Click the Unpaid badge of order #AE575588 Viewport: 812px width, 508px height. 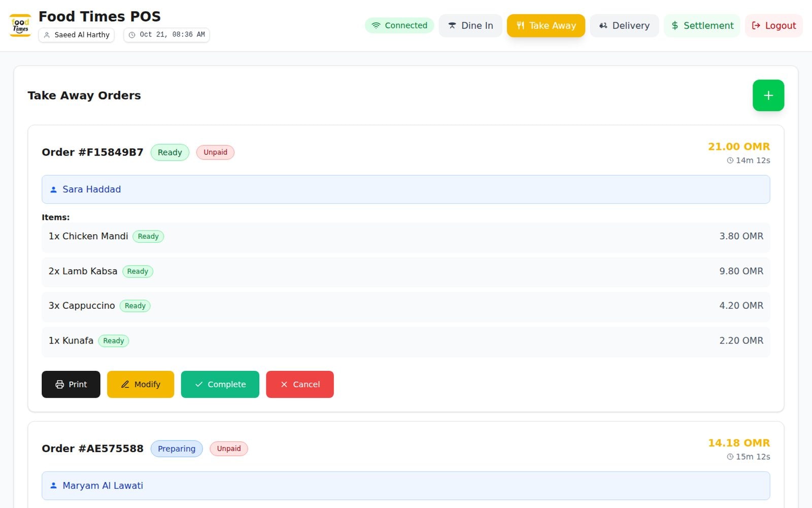[x=229, y=449]
